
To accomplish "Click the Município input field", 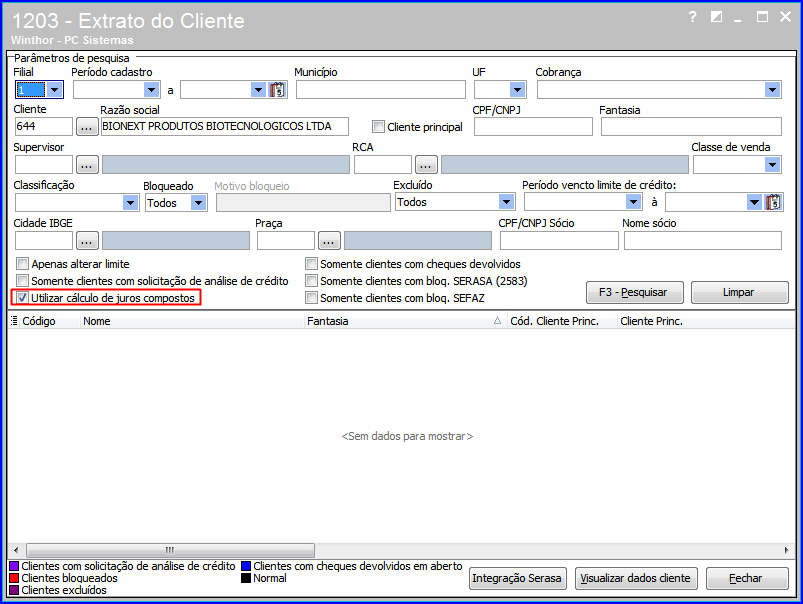I will (381, 90).
